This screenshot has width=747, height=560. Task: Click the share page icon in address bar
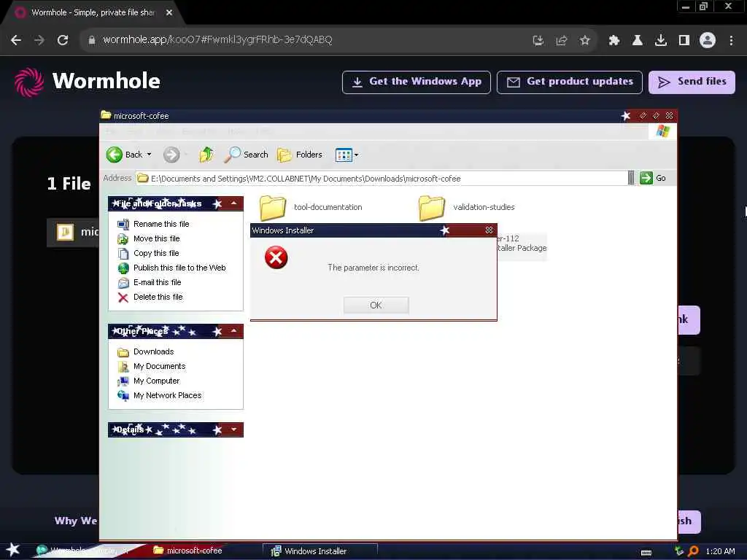[562, 41]
